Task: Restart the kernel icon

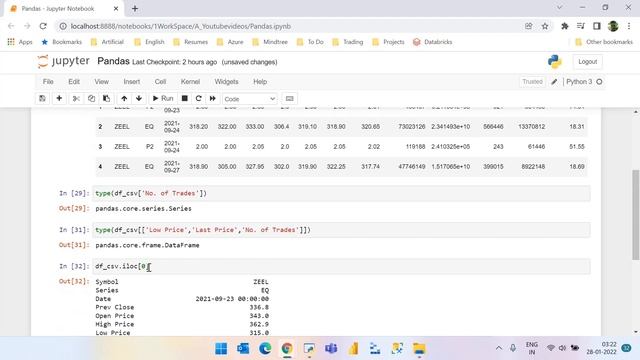Action: (x=198, y=98)
